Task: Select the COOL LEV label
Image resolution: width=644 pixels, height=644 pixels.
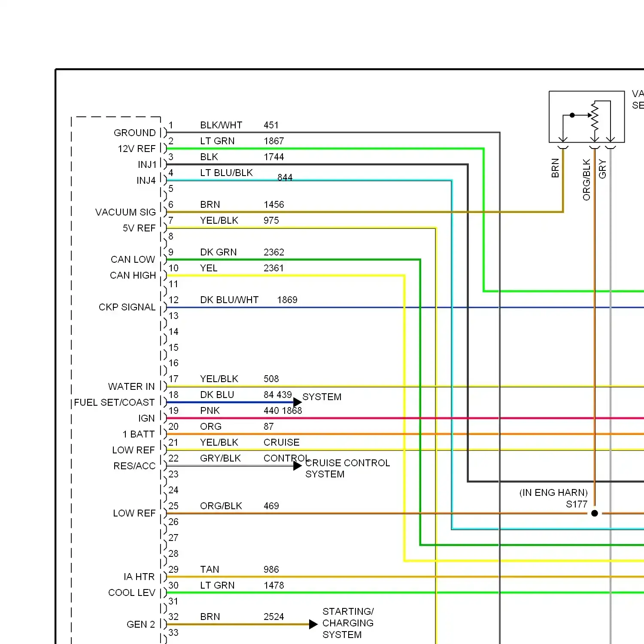Action: (x=131, y=592)
